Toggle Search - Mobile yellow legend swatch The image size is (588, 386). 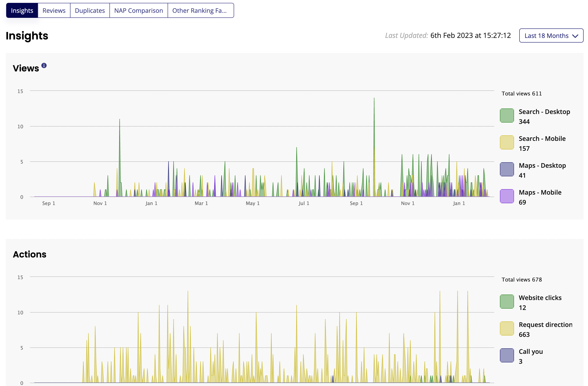point(507,142)
